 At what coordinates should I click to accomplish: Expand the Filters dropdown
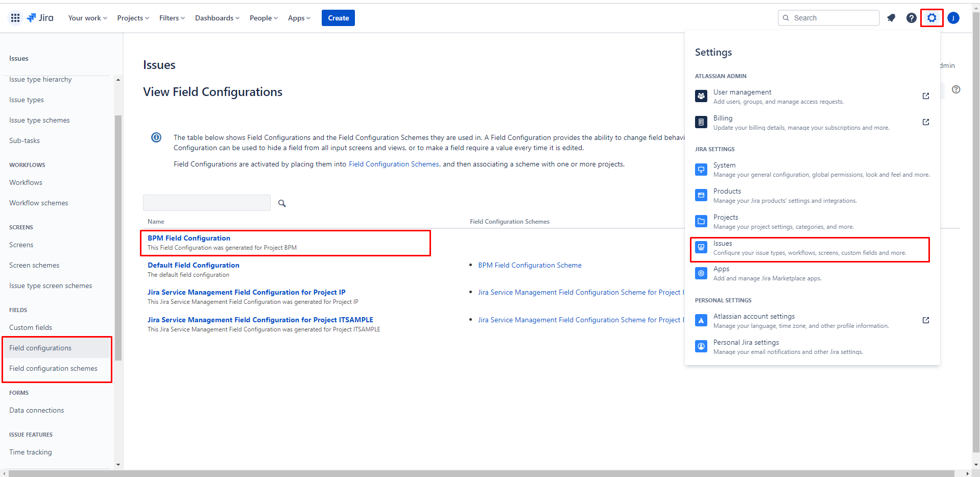pyautogui.click(x=172, y=18)
